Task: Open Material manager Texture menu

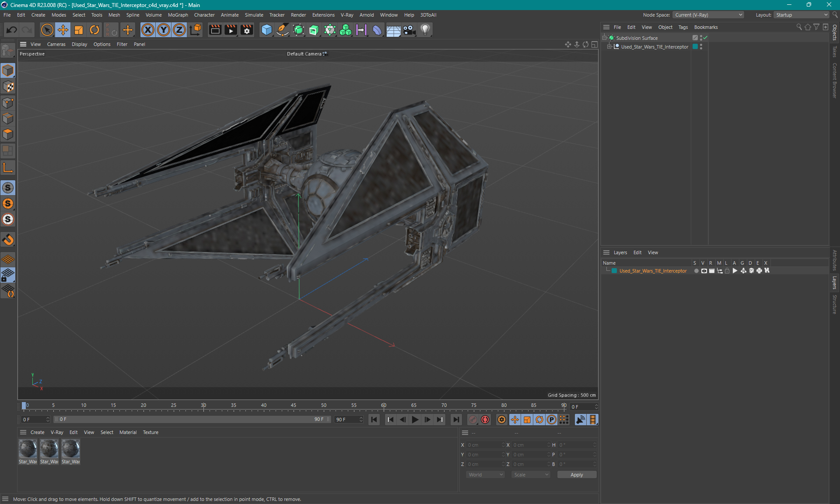Action: tap(150, 432)
